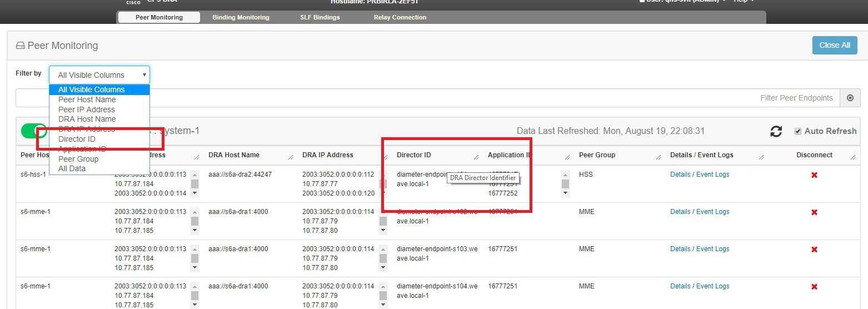868x309 pixels.
Task: Open Event Logs link for s6-hss-1 row
Action: 713,175
